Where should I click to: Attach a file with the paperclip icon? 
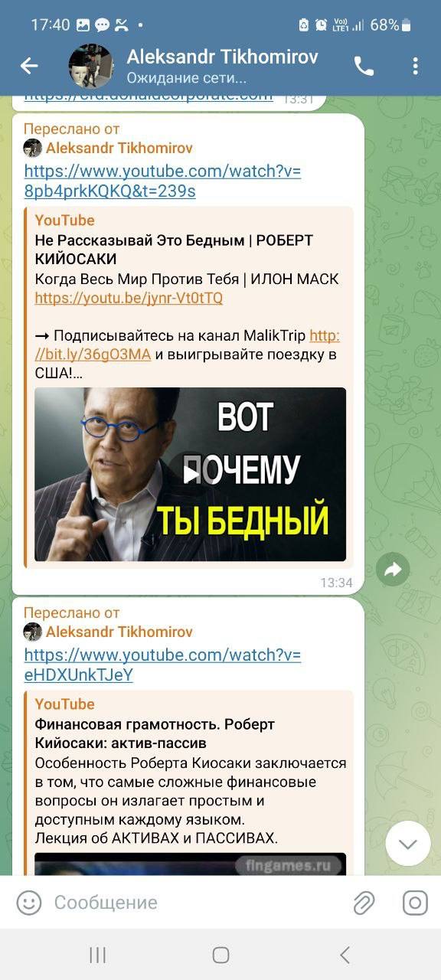click(x=364, y=903)
